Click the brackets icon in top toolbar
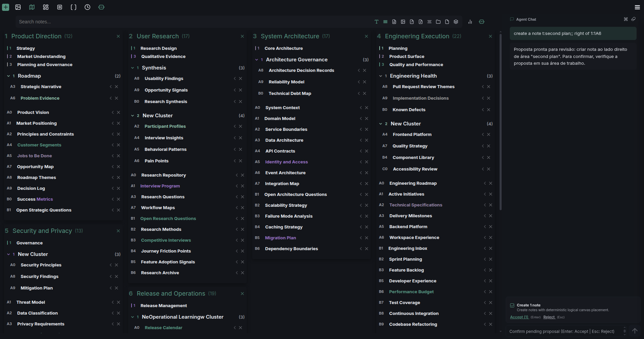 [x=74, y=7]
